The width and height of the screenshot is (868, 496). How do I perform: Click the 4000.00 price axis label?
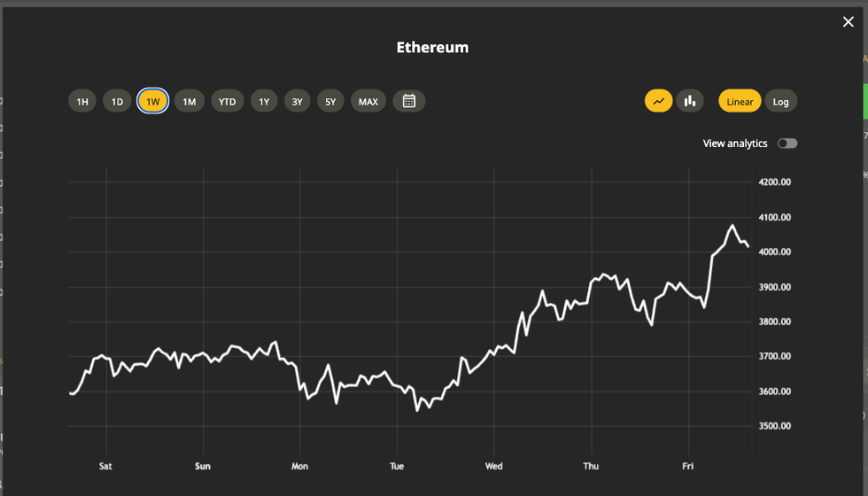click(775, 252)
